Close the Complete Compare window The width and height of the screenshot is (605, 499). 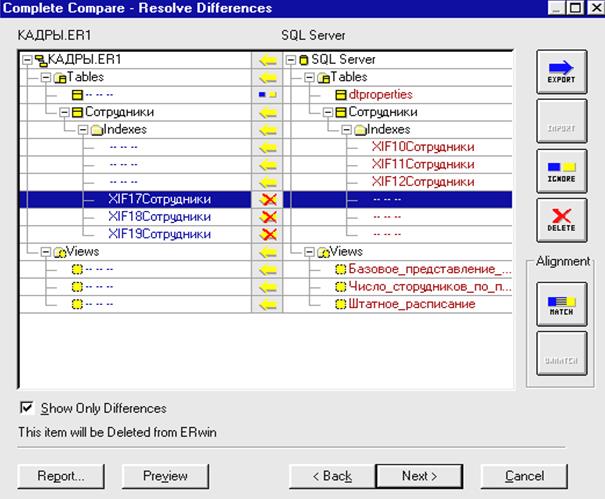coord(596,8)
